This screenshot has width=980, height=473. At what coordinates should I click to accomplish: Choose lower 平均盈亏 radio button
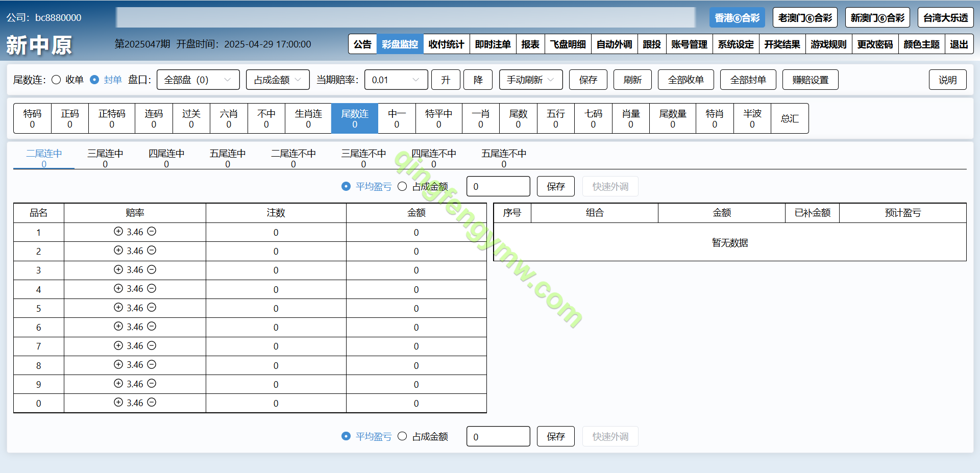(x=346, y=436)
